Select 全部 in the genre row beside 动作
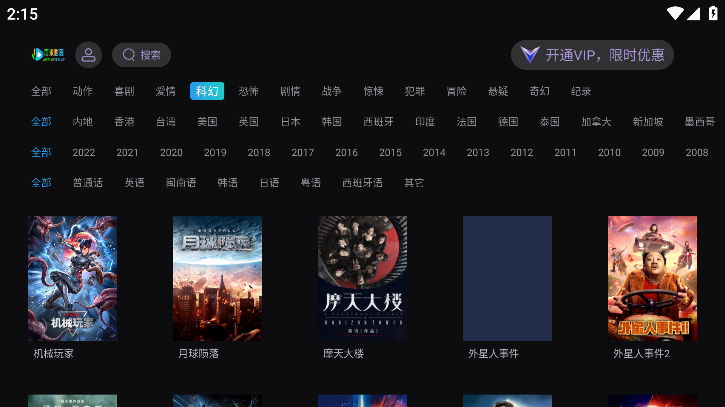The width and height of the screenshot is (725, 407). tap(41, 91)
